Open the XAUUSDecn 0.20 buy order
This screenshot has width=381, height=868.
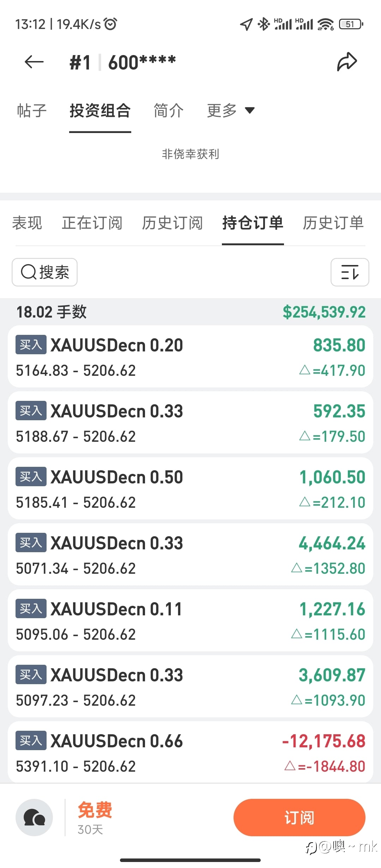pos(190,357)
